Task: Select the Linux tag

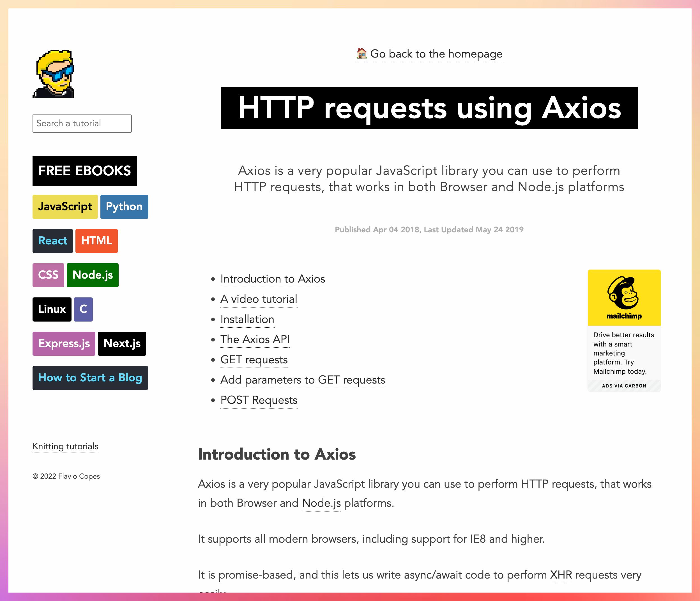Action: [x=52, y=309]
